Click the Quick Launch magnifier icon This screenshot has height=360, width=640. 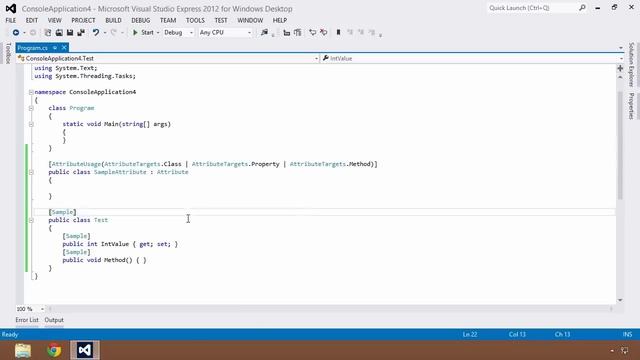coord(582,8)
